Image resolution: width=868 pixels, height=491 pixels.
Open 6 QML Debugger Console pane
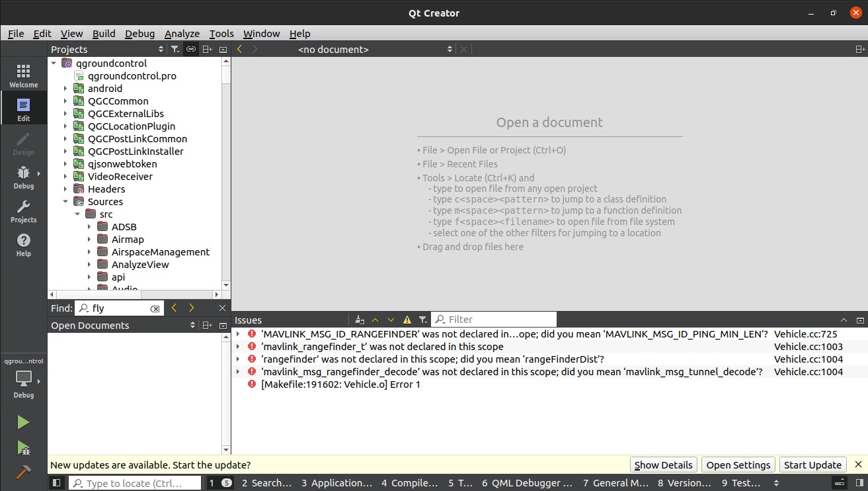(x=527, y=483)
